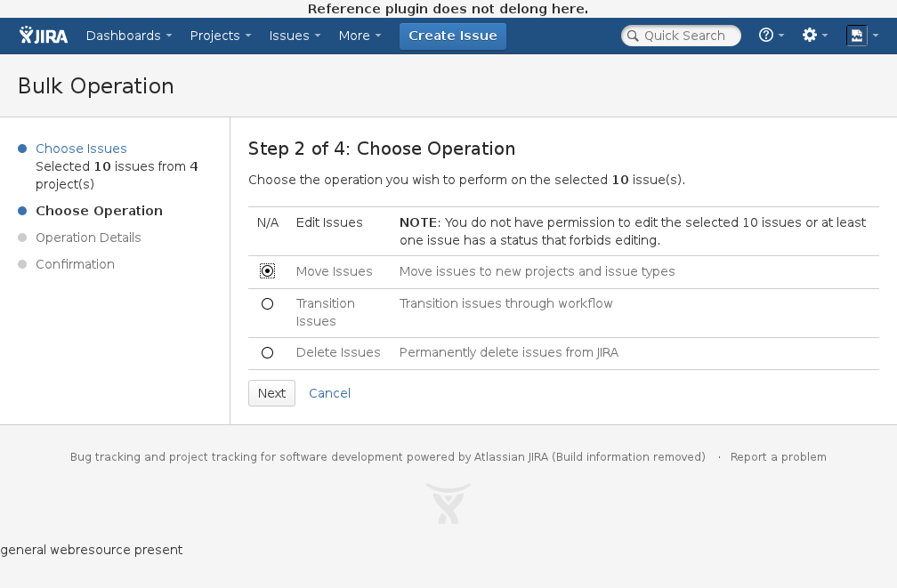Expand the Dashboards dropdown menu
897x588 pixels.
coord(129,36)
